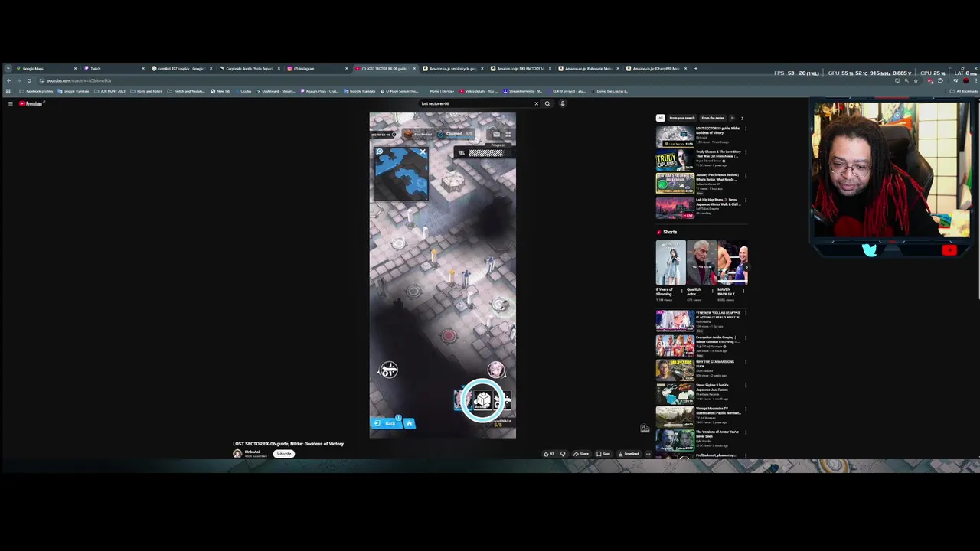Switch to the Instagram tab
980x551 pixels.
pos(316,68)
